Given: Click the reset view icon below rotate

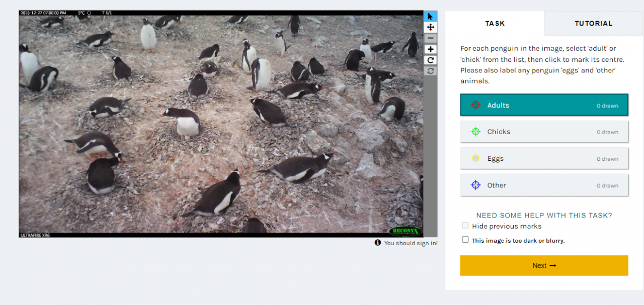Looking at the screenshot, I should [x=430, y=71].
